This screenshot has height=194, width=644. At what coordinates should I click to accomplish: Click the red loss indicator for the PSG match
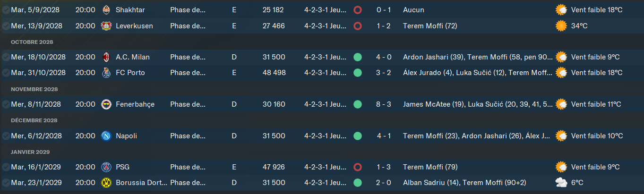[x=358, y=167]
